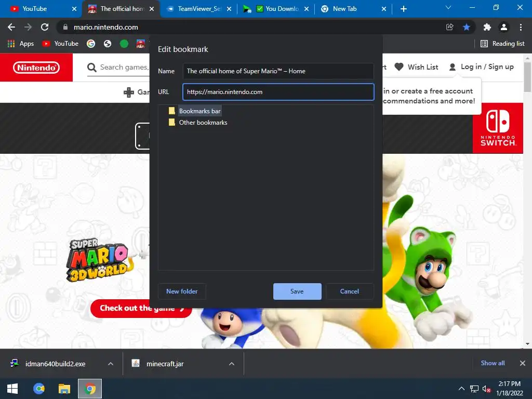Viewport: 532px width, 399px height.
Task: Click the bookmark Name field
Action: click(x=278, y=71)
